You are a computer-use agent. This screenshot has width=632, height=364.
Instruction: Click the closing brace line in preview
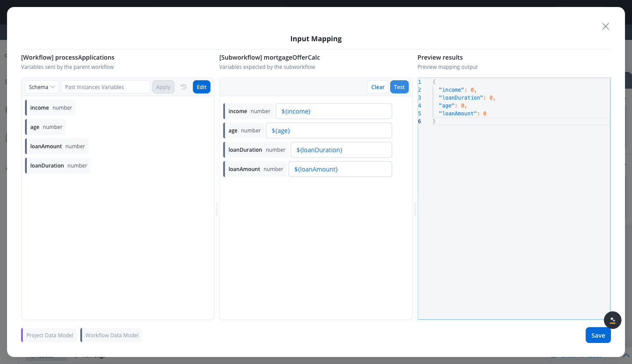[434, 121]
